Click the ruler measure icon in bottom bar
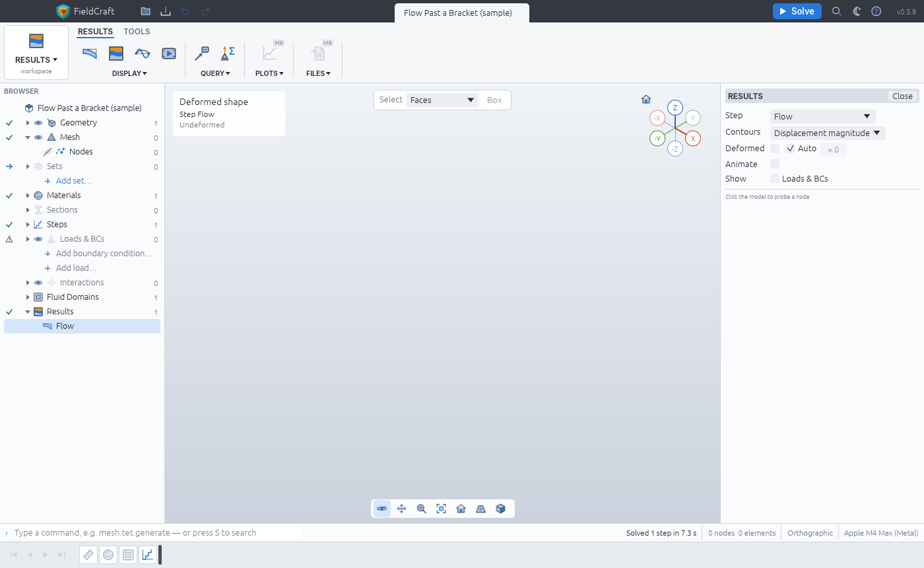Image resolution: width=924 pixels, height=568 pixels. (89, 555)
